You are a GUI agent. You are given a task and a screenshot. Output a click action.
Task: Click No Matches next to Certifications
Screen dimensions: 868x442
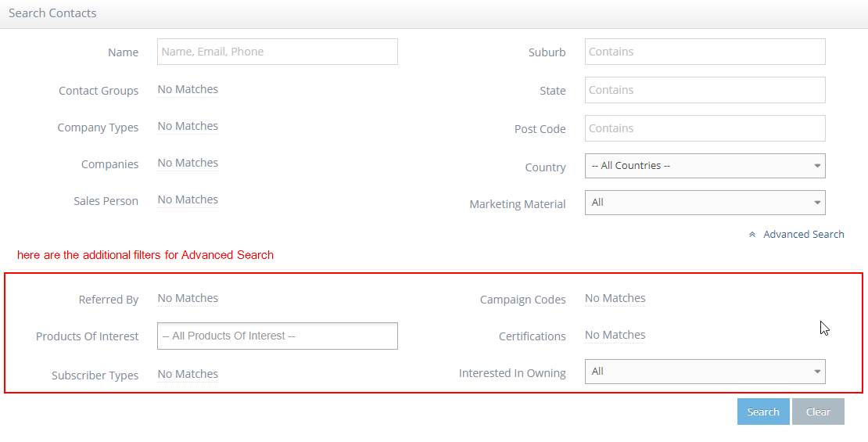click(x=615, y=335)
